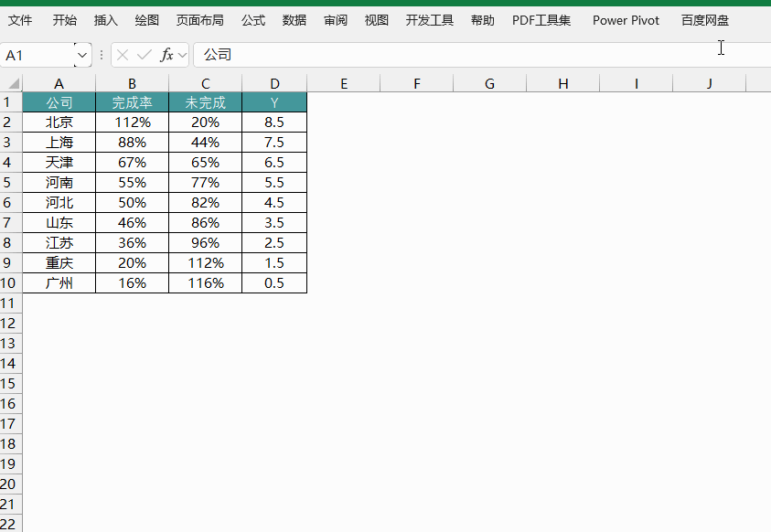Viewport: 771px width, 532px height.
Task: Open the 视图 tab
Action: coord(377,20)
